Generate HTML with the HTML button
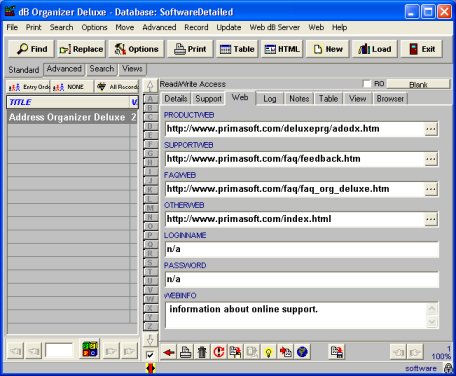The image size is (456, 376). [x=282, y=49]
